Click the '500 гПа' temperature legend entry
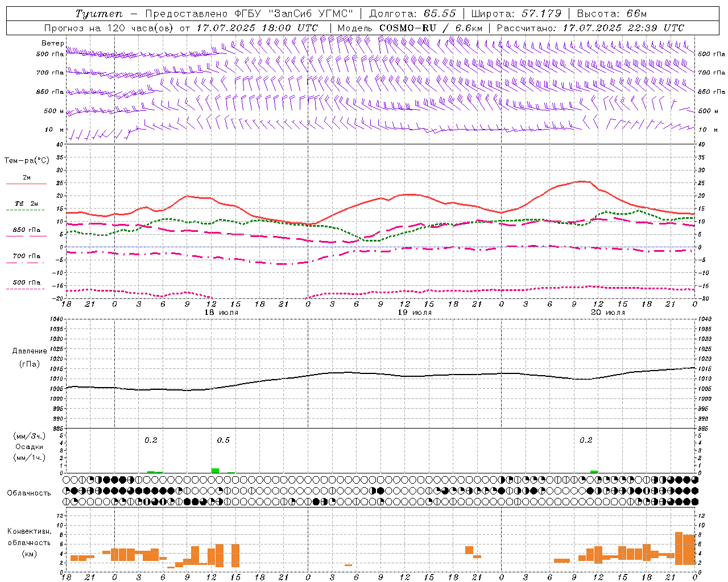Screen dimensions: 728x582 (x=27, y=282)
